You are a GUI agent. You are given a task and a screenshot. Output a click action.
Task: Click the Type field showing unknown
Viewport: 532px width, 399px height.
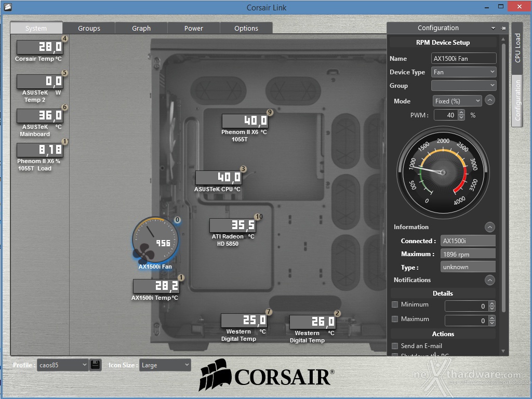coord(468,267)
